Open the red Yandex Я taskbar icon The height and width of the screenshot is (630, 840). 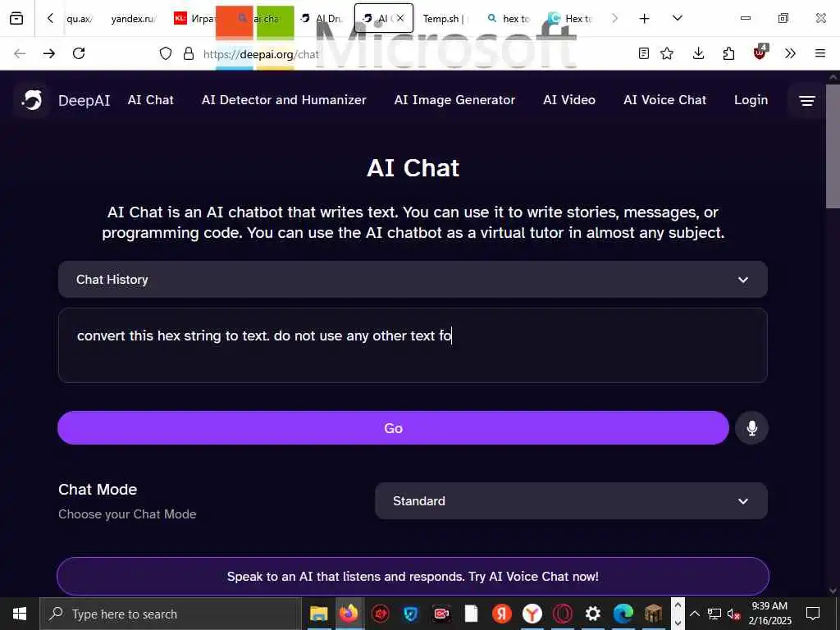[501, 614]
